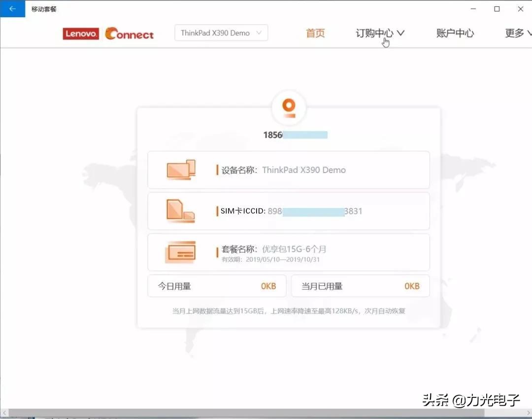The image size is (532, 419).
Task: Click the 今日用量 usage card
Action: point(217,286)
